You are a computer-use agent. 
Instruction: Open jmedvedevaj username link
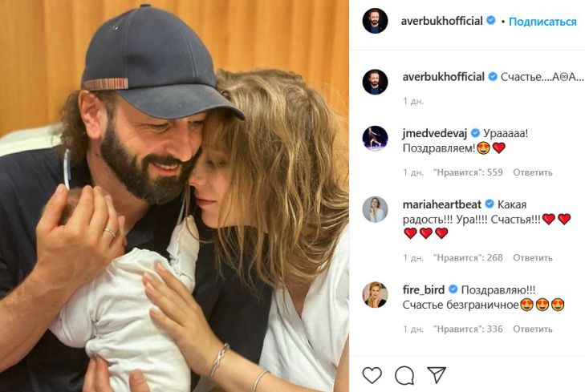point(433,132)
